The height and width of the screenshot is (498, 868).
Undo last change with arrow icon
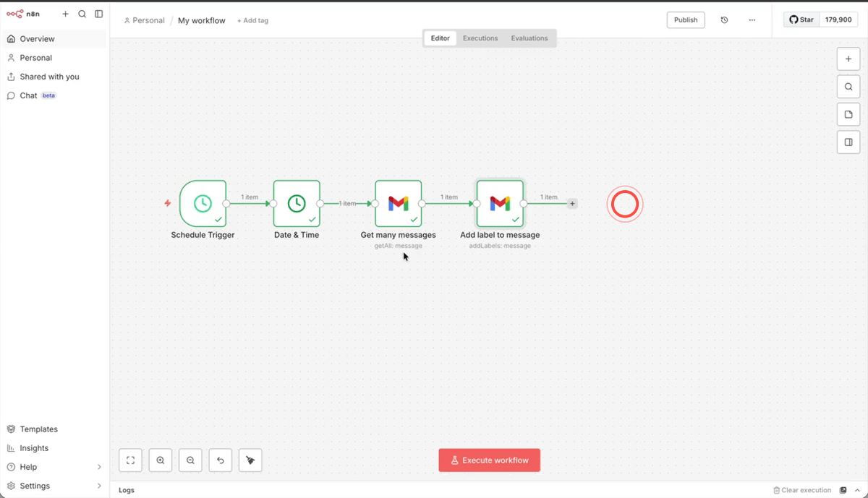(220, 460)
